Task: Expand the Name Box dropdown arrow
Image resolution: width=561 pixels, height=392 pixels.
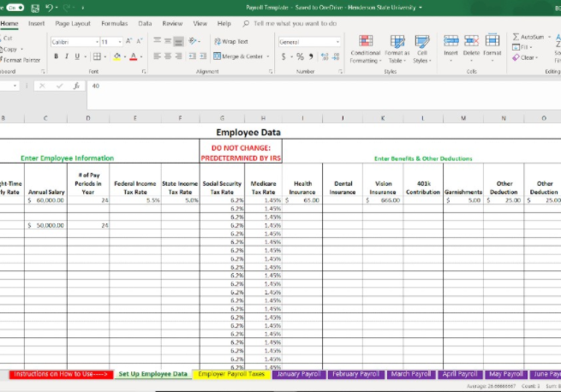Action: point(15,86)
